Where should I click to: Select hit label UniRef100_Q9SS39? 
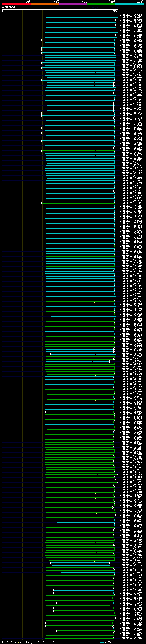coord(131,349)
